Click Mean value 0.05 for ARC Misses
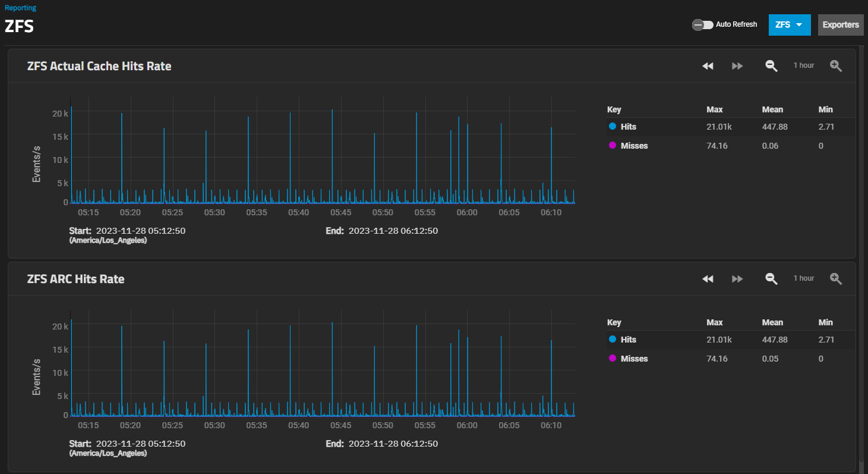868x474 pixels. point(771,359)
